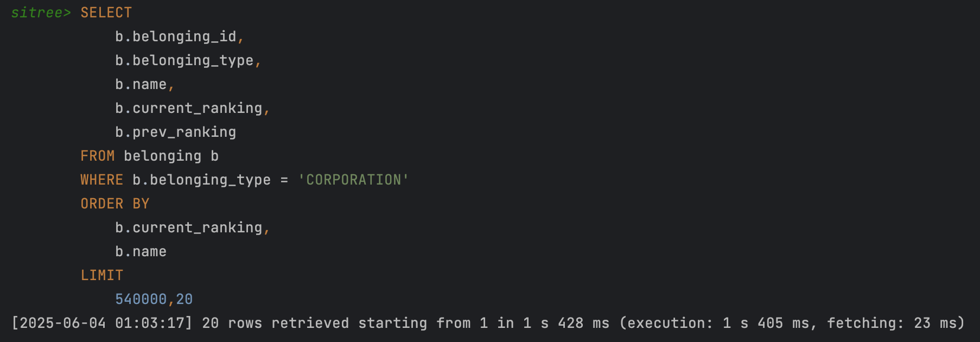Click the LIMIT keyword

[102, 275]
